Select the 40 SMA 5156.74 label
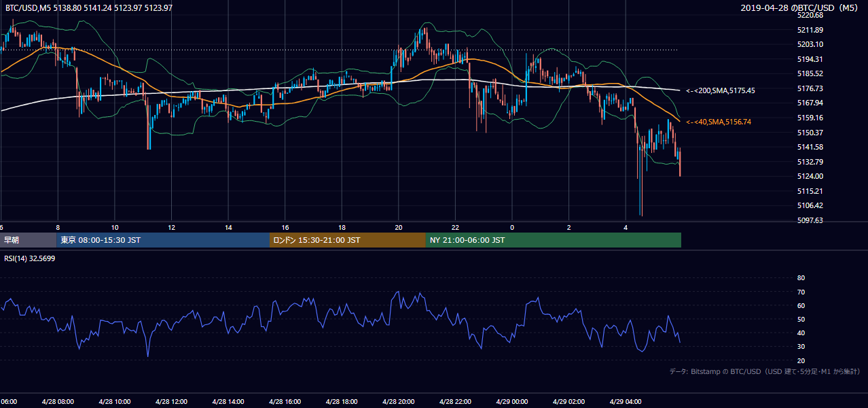Screen dimensions: 868x408 719,122
